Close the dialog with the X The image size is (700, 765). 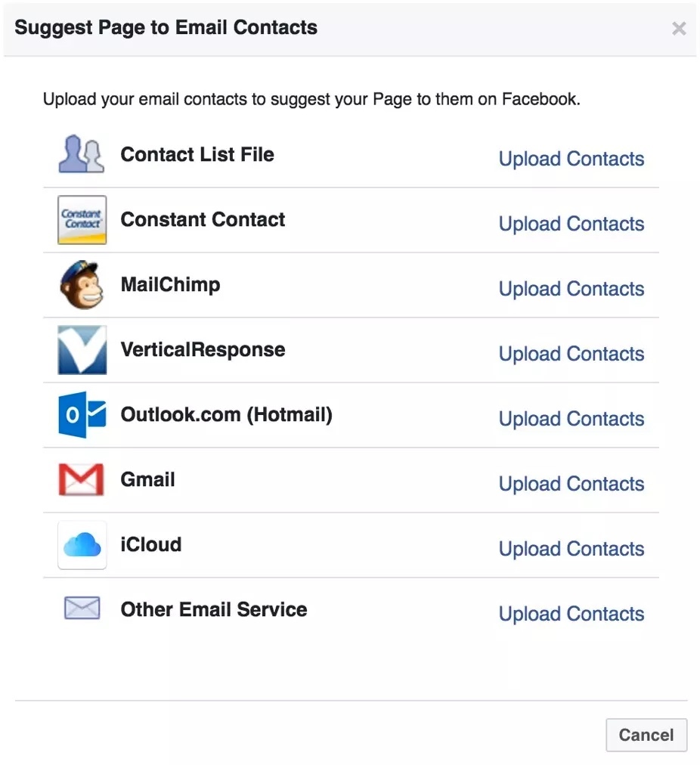(x=679, y=28)
